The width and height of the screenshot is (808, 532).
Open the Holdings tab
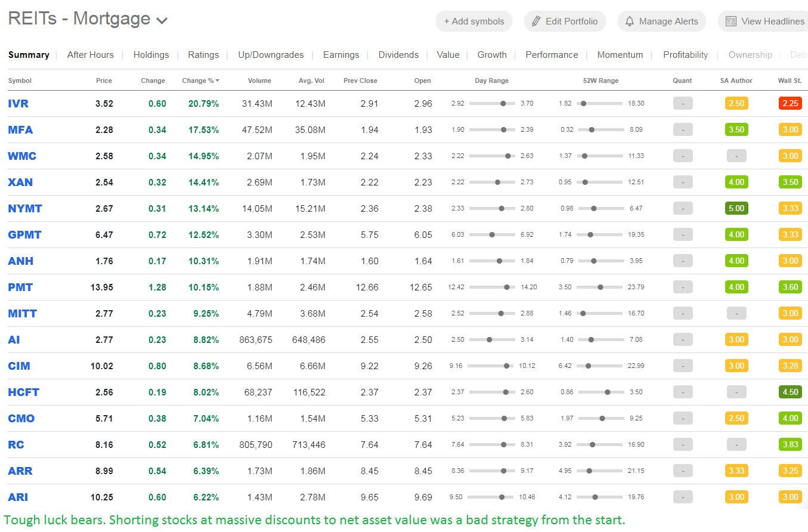(x=151, y=55)
